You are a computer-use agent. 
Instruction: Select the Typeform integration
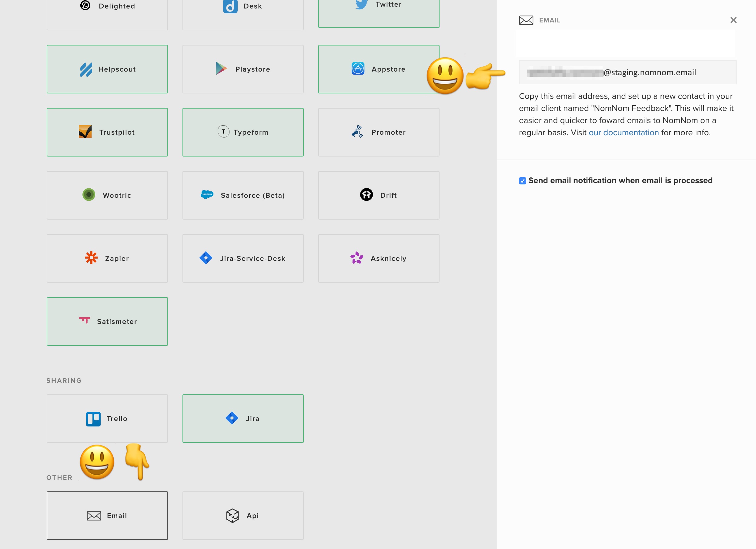[243, 132]
